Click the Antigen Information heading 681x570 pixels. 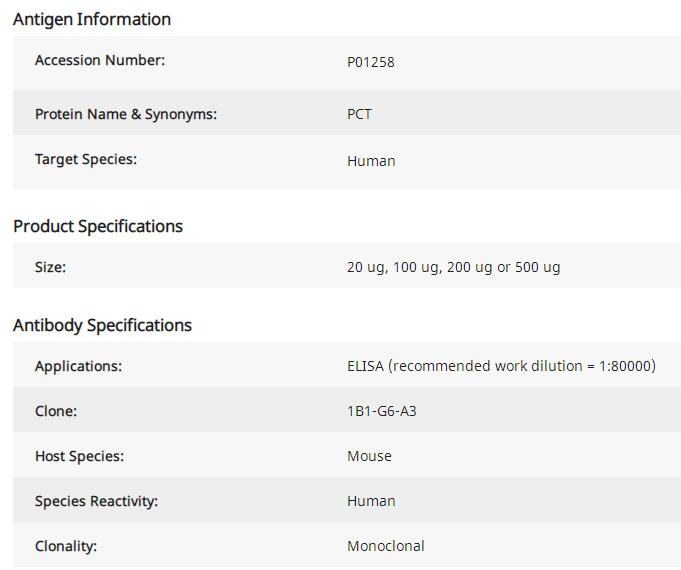coord(92,19)
